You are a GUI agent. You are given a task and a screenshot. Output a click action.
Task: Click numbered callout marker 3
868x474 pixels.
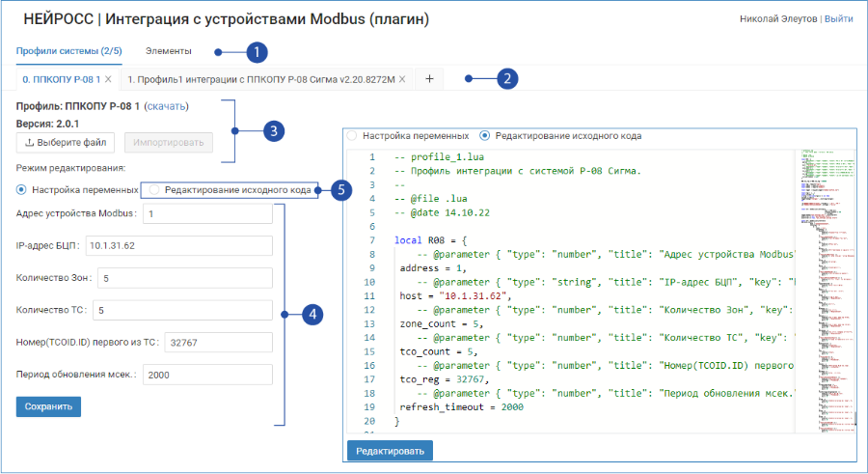(274, 131)
